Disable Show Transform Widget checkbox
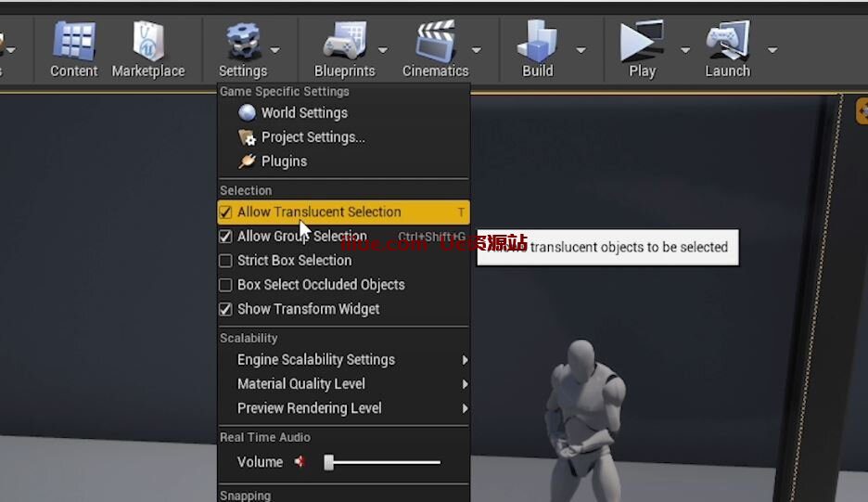Viewport: 868px width, 502px height. pyautogui.click(x=225, y=309)
